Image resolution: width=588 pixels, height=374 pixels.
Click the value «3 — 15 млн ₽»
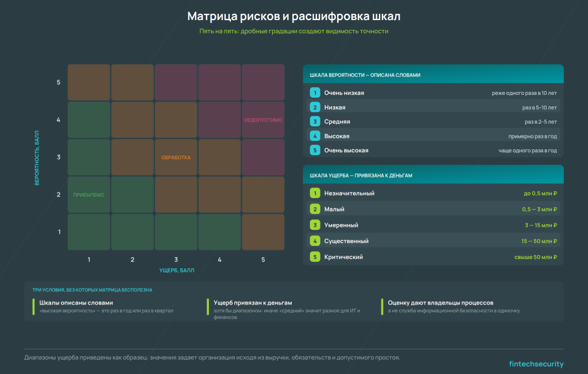tap(541, 225)
